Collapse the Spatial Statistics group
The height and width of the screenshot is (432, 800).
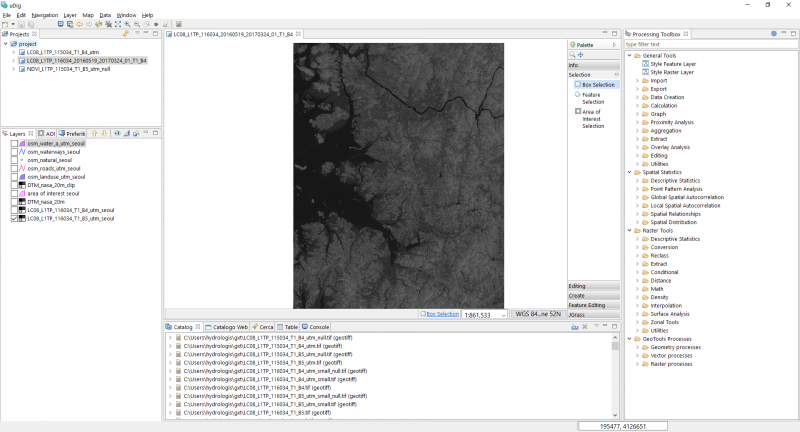click(629, 172)
